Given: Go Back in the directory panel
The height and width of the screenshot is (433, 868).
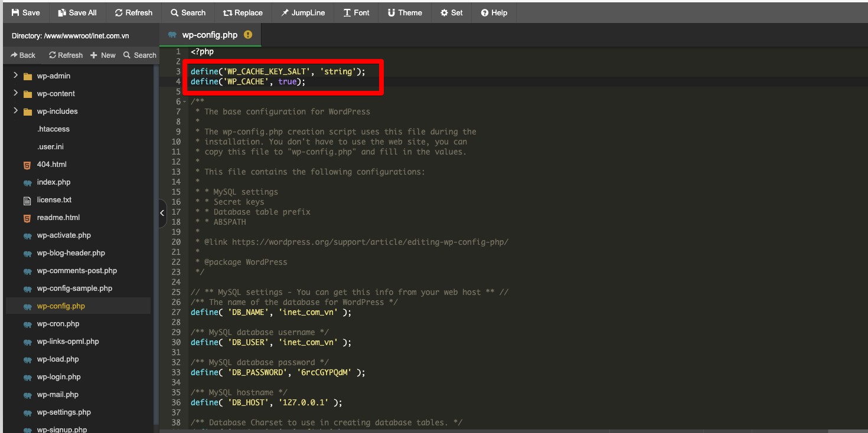Looking at the screenshot, I should point(23,55).
